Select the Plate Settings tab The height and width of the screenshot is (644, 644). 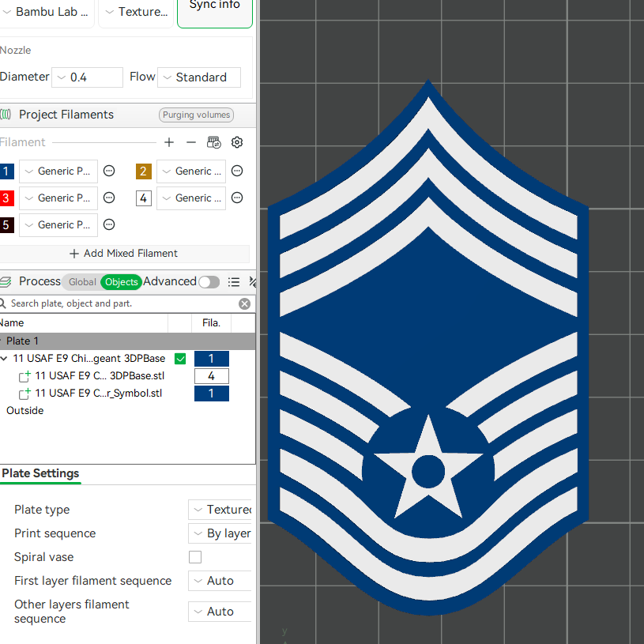[x=40, y=473]
